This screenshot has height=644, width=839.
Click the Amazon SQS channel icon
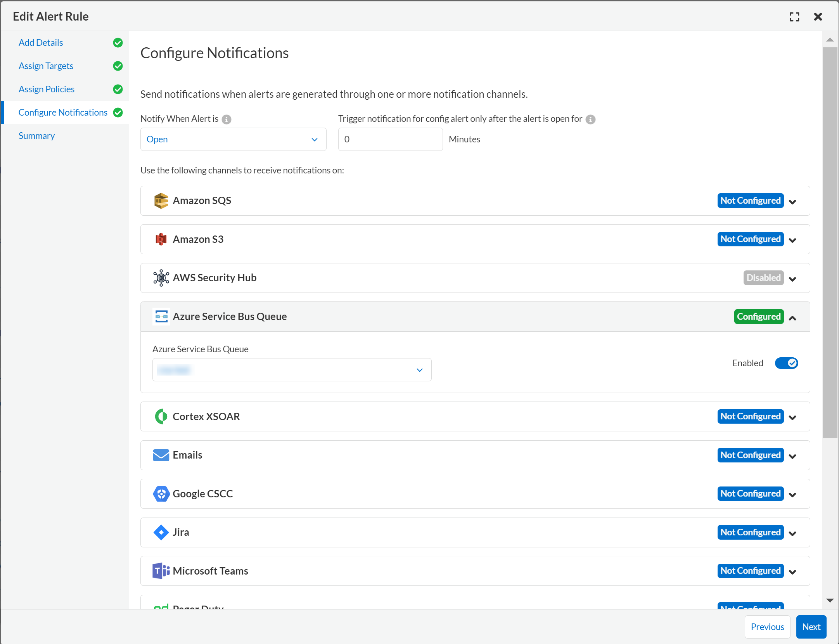(x=161, y=201)
